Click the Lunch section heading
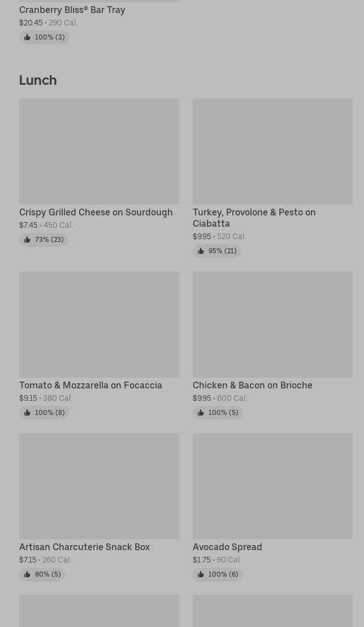This screenshot has height=627, width=364. 38,80
